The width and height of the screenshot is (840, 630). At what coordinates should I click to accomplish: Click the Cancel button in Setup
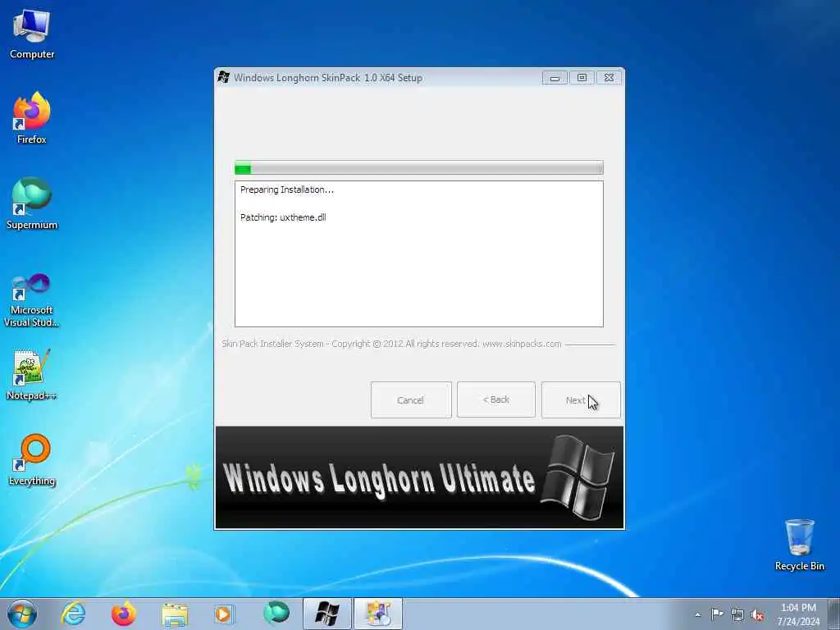click(x=411, y=399)
